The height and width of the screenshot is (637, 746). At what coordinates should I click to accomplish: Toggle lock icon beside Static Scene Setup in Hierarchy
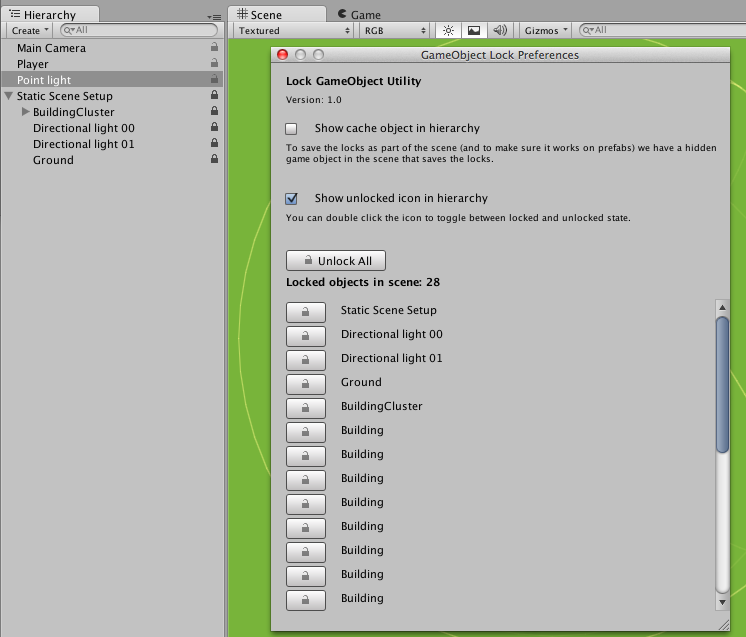click(215, 95)
